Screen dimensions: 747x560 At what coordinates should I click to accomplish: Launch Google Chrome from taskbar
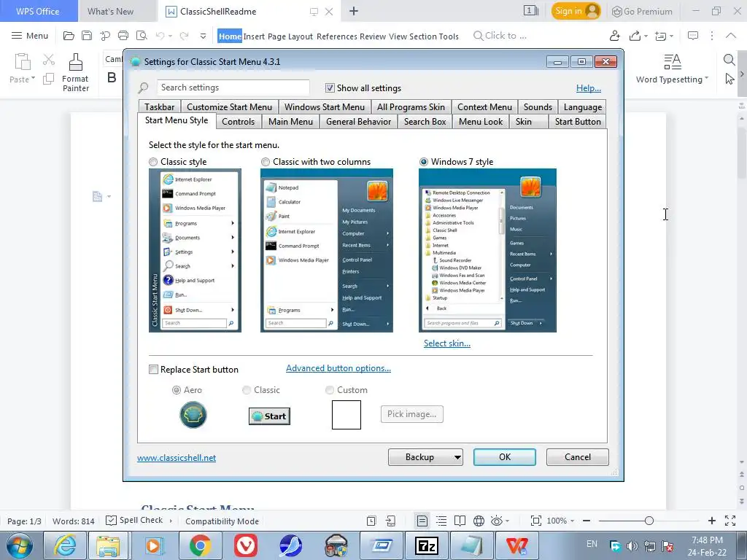200,545
